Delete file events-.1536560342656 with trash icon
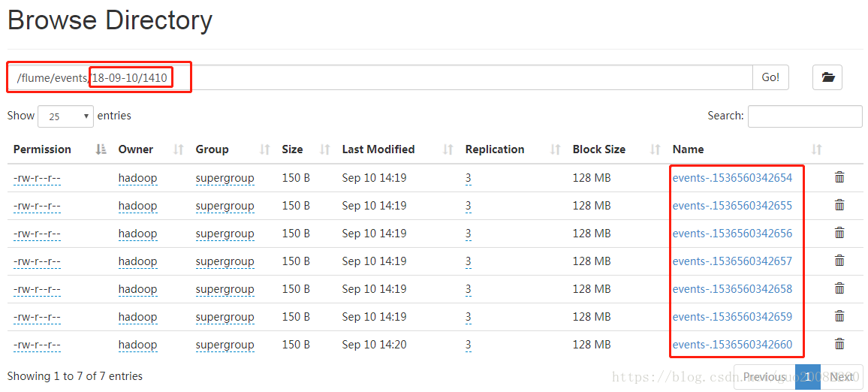868x392 pixels. point(839,233)
